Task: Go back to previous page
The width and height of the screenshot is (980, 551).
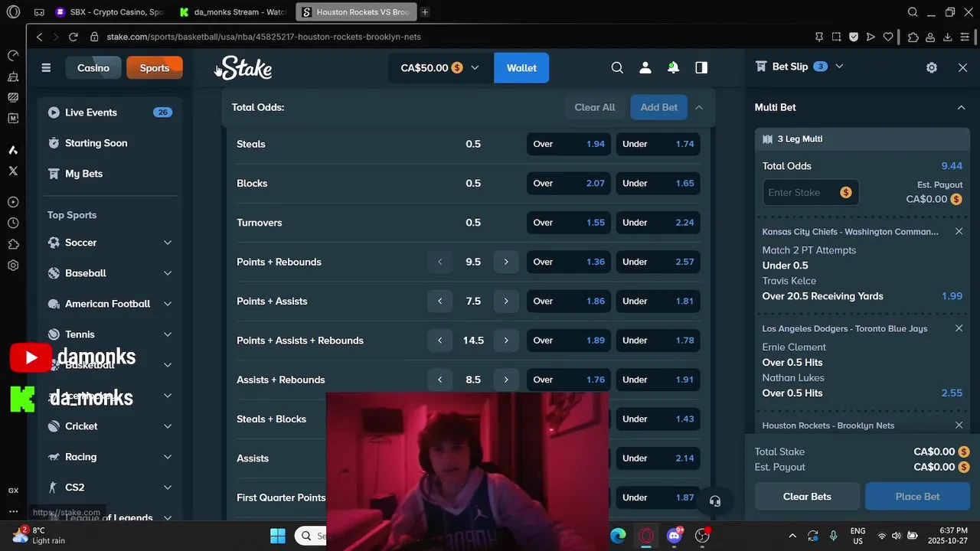Action: pyautogui.click(x=40, y=37)
